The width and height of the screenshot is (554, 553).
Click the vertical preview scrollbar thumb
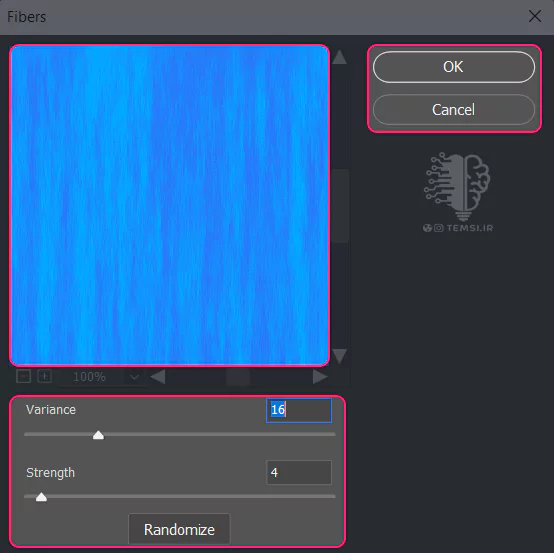pos(340,206)
